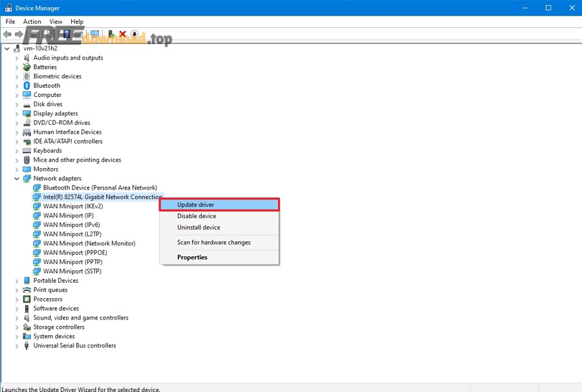Minimize the Device Manager window
Viewport: 582px width, 392px height.
click(525, 8)
